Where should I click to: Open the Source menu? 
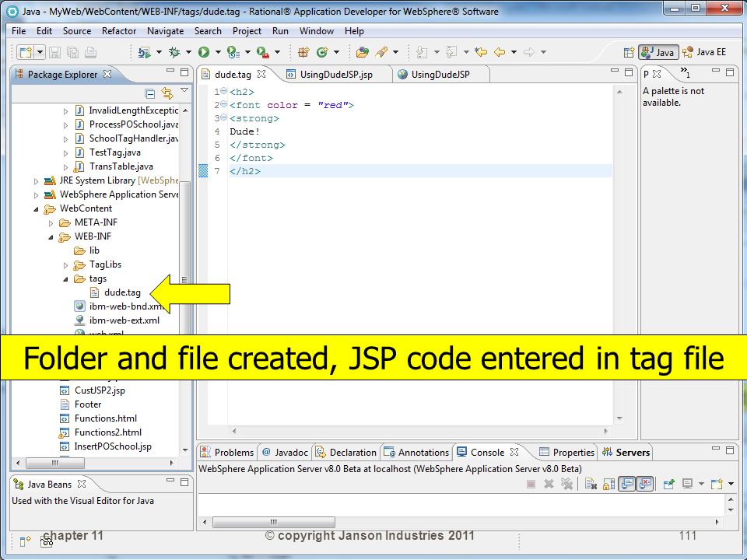coord(77,31)
